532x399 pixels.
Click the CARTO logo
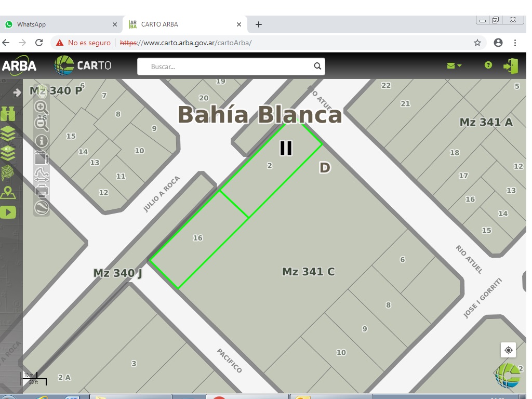[83, 65]
